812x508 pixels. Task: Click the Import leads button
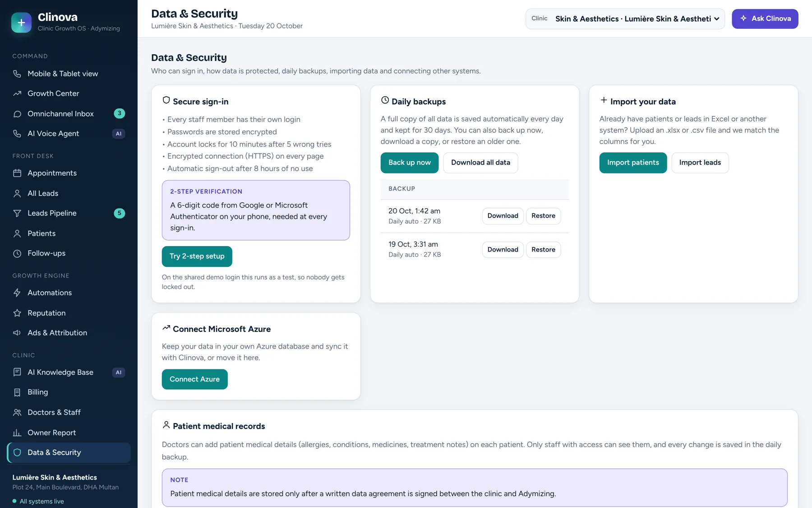[x=700, y=163]
